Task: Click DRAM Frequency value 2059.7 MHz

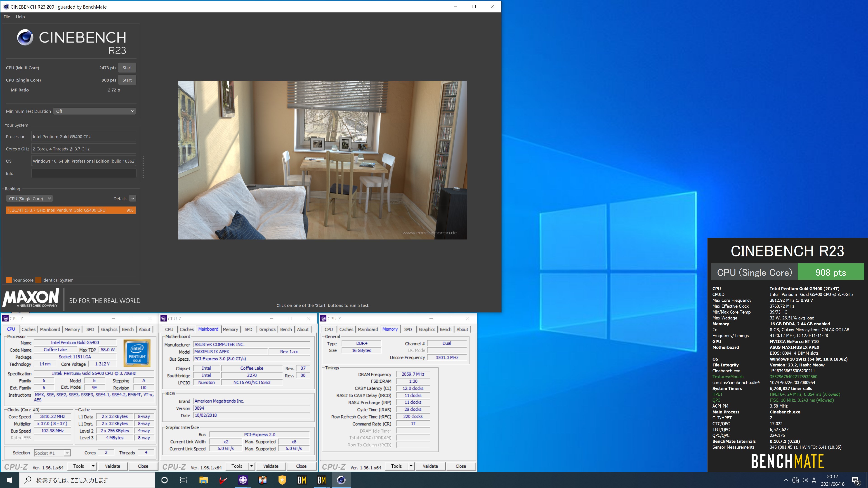Action: [413, 374]
